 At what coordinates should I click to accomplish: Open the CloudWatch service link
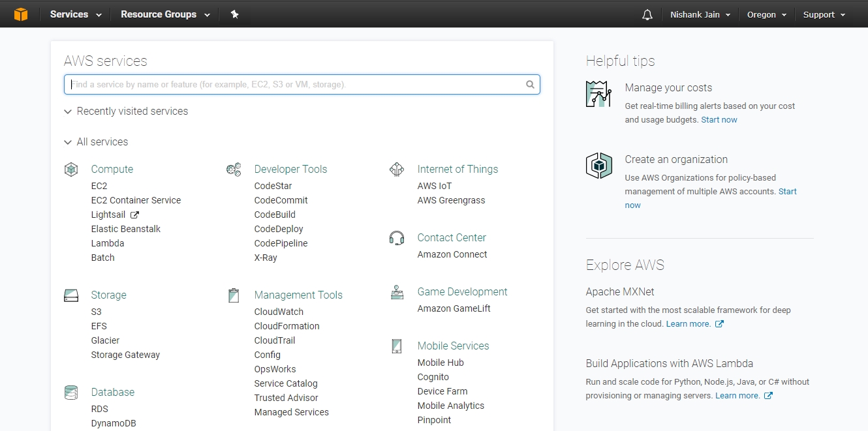point(279,312)
